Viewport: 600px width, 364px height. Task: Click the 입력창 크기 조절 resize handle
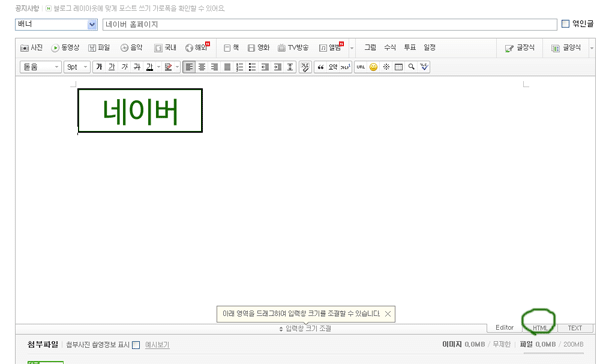[305, 329]
